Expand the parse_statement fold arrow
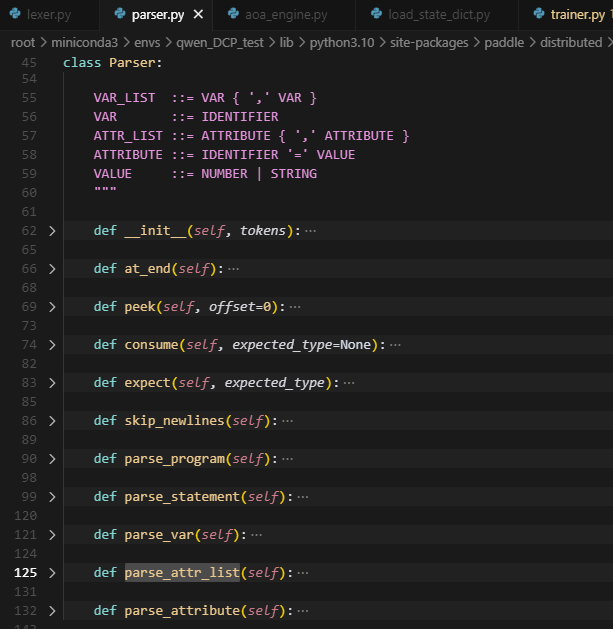Screen dimensions: 613x629 tap(52, 497)
